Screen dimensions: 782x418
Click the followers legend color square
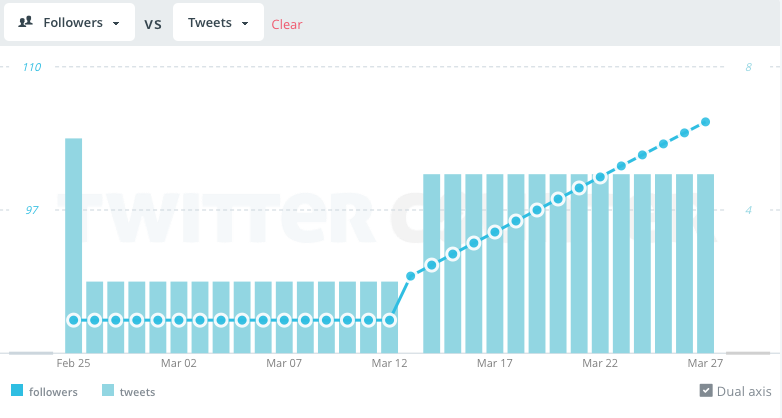tap(17, 392)
